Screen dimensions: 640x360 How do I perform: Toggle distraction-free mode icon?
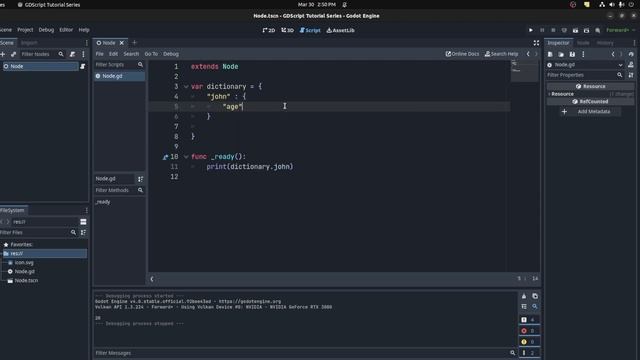pos(536,43)
